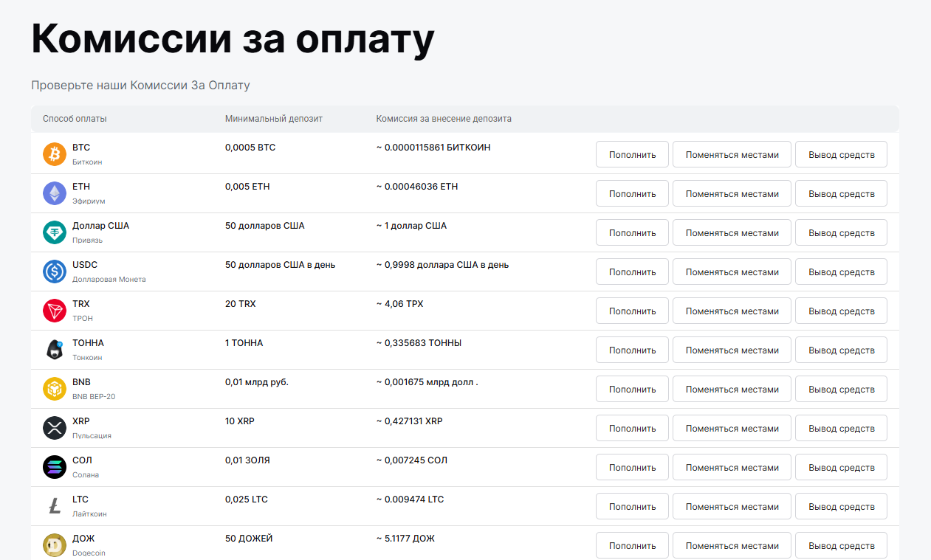Click the Litecoin LTC icon
This screenshot has width=931, height=560.
(x=55, y=506)
